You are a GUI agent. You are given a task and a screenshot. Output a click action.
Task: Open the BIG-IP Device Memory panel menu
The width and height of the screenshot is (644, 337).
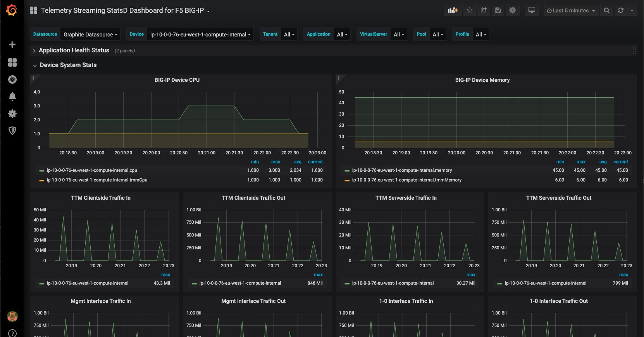point(482,80)
